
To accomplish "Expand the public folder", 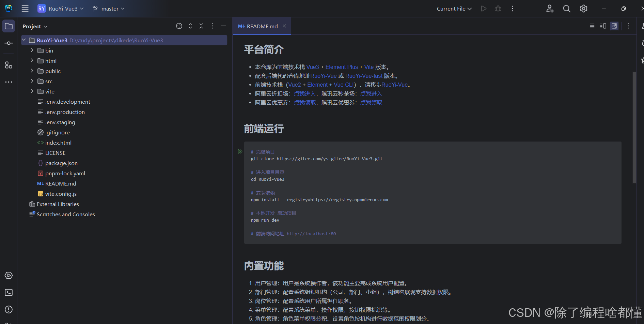I will pyautogui.click(x=32, y=71).
